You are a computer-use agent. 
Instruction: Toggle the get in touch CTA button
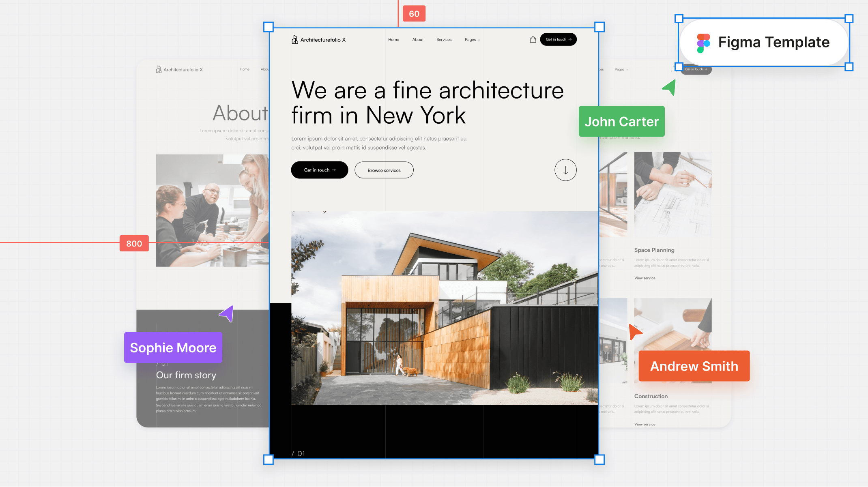pos(559,39)
